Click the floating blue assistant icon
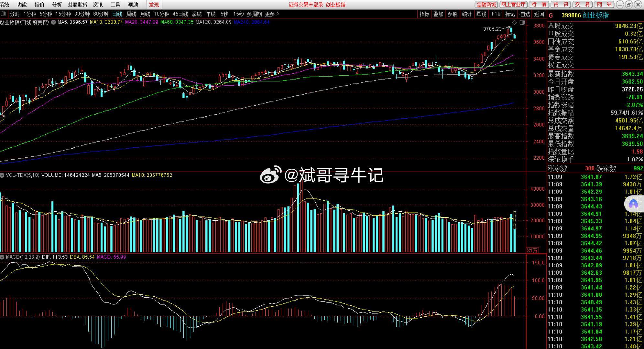The width and height of the screenshot is (644, 349). coord(633,204)
